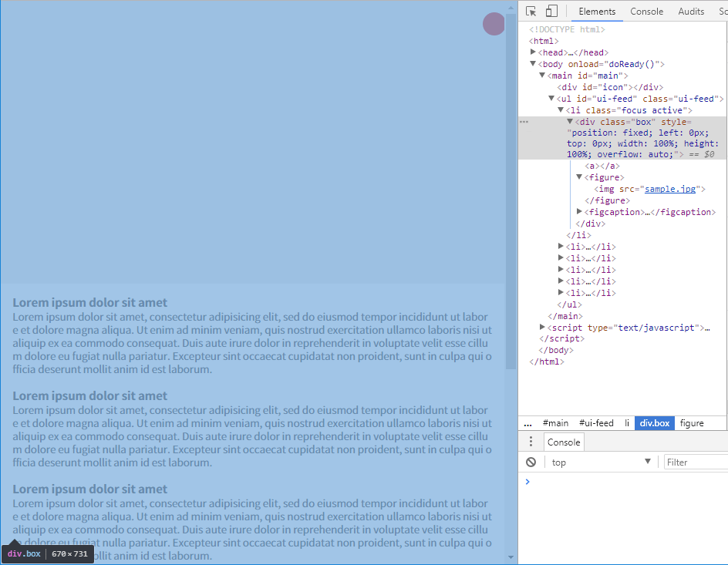Collapse the figure element node
Image resolution: width=728 pixels, height=565 pixels.
point(579,177)
